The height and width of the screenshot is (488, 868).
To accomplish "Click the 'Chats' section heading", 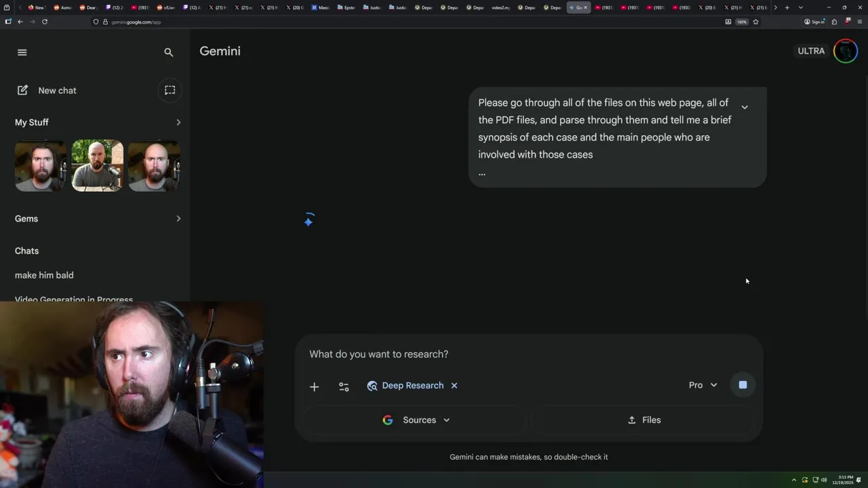I will (27, 251).
